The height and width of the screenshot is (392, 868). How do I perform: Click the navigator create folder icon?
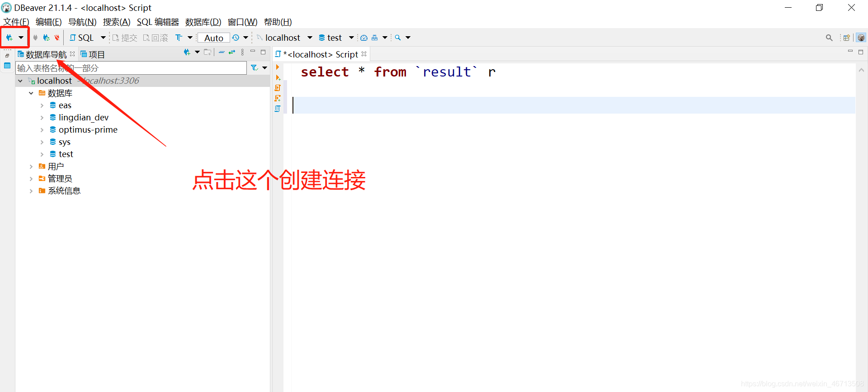click(x=208, y=53)
